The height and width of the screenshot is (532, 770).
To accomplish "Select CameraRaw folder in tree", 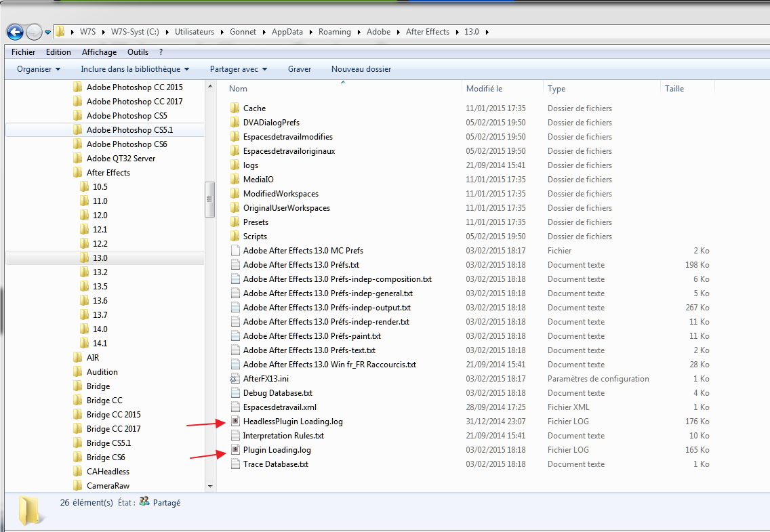I will tap(108, 485).
